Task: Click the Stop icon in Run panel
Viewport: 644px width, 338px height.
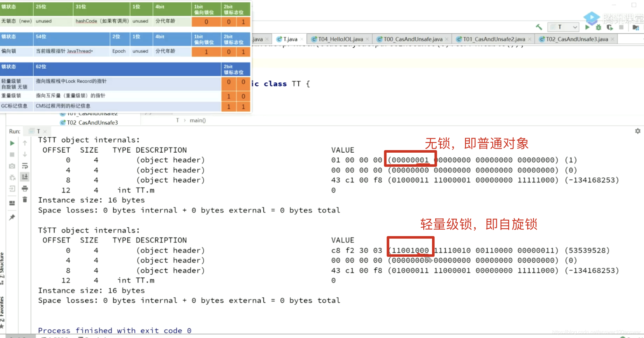Action: [x=12, y=155]
